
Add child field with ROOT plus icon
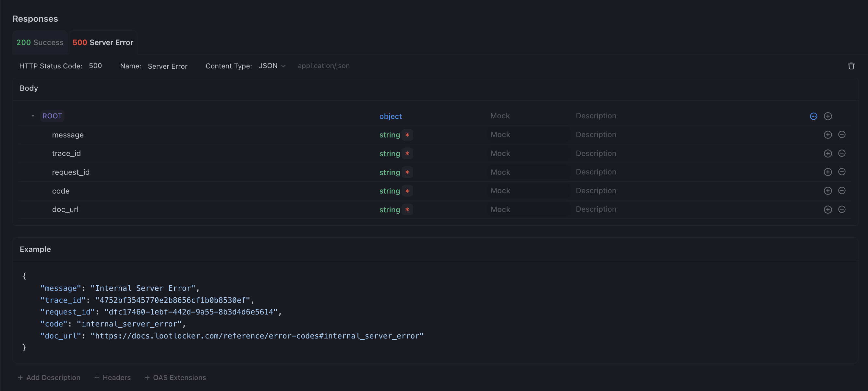click(827, 116)
